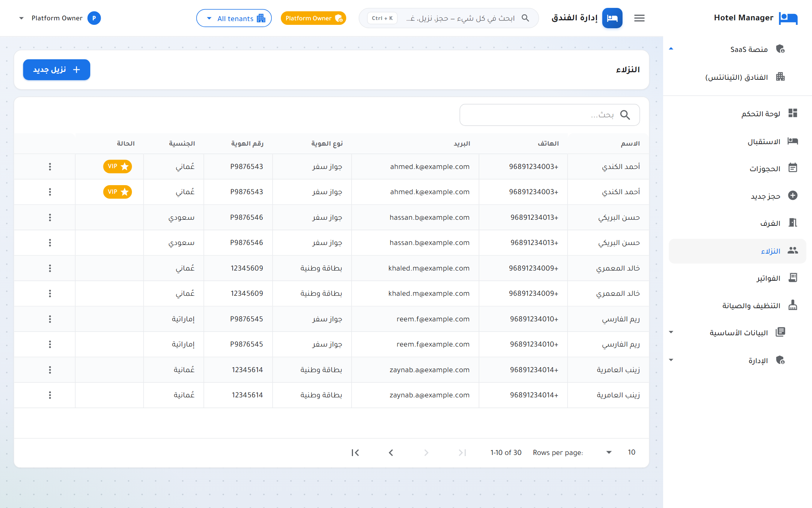Open row menu for first حسن البريكي
The height and width of the screenshot is (508, 812).
point(50,217)
